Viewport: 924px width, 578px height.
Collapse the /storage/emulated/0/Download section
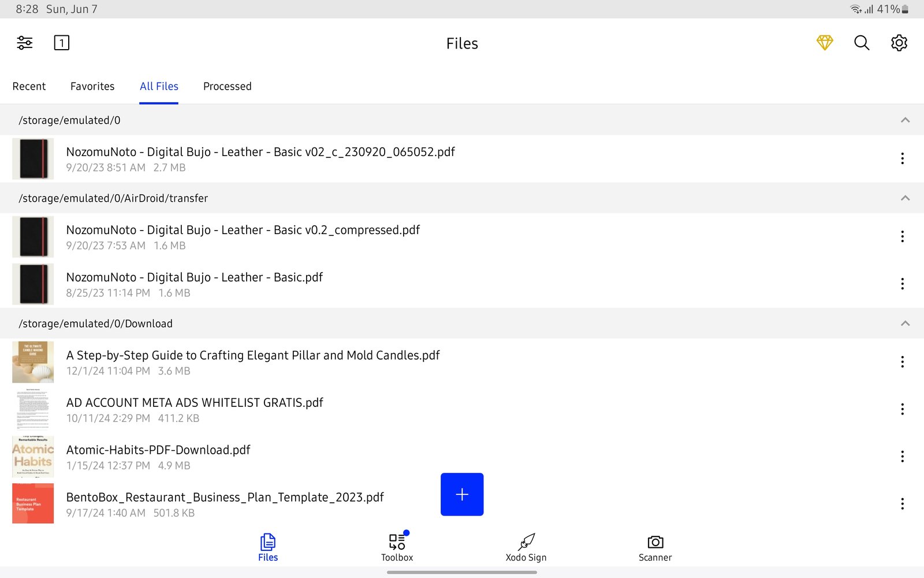(905, 324)
